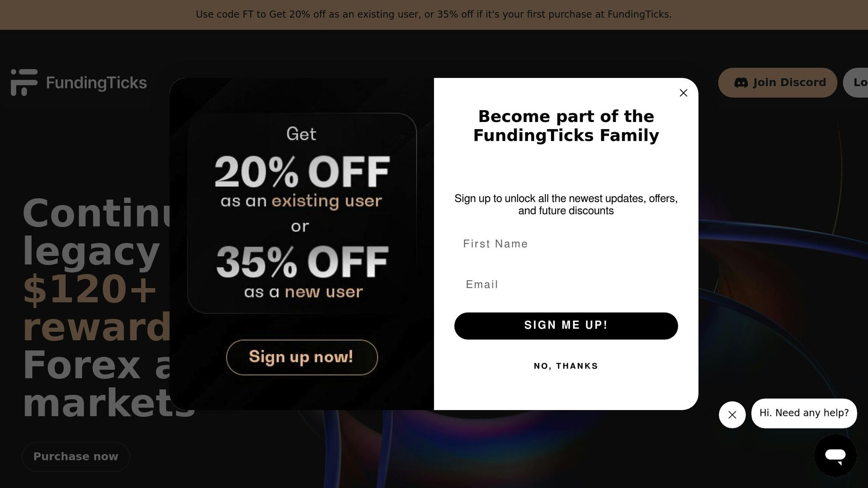This screenshot has width=868, height=488.
Task: Click the gold "Sign up now!" button
Action: (301, 357)
